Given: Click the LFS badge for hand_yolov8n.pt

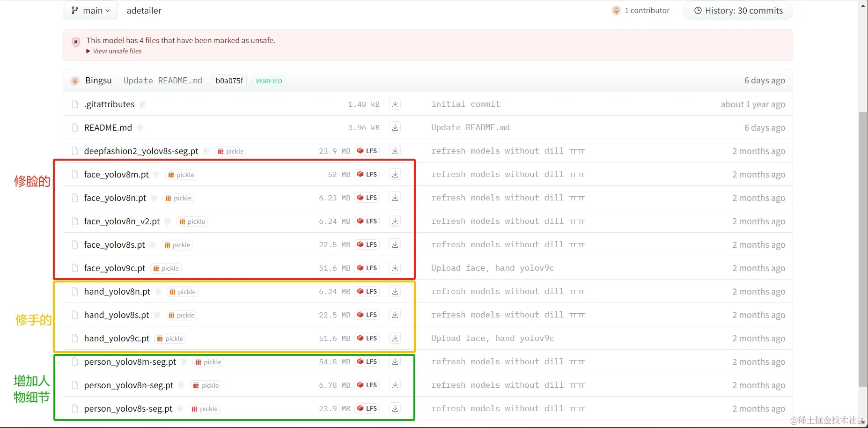Looking at the screenshot, I should point(367,291).
